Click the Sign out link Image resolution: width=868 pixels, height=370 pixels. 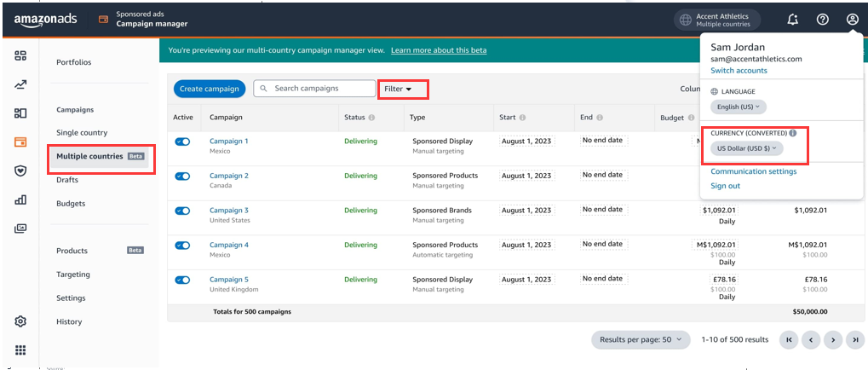coord(725,186)
